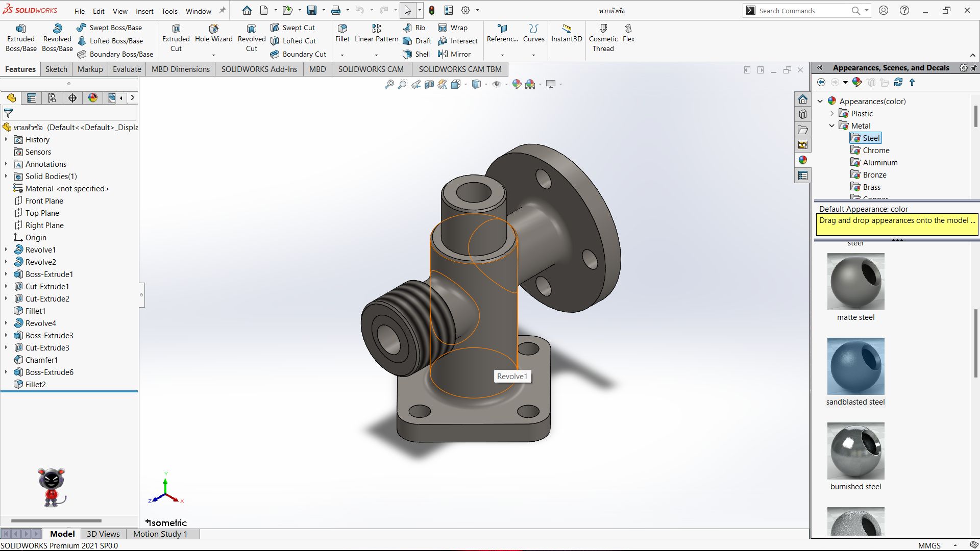Open the Hole Wizard tool

click(x=213, y=33)
